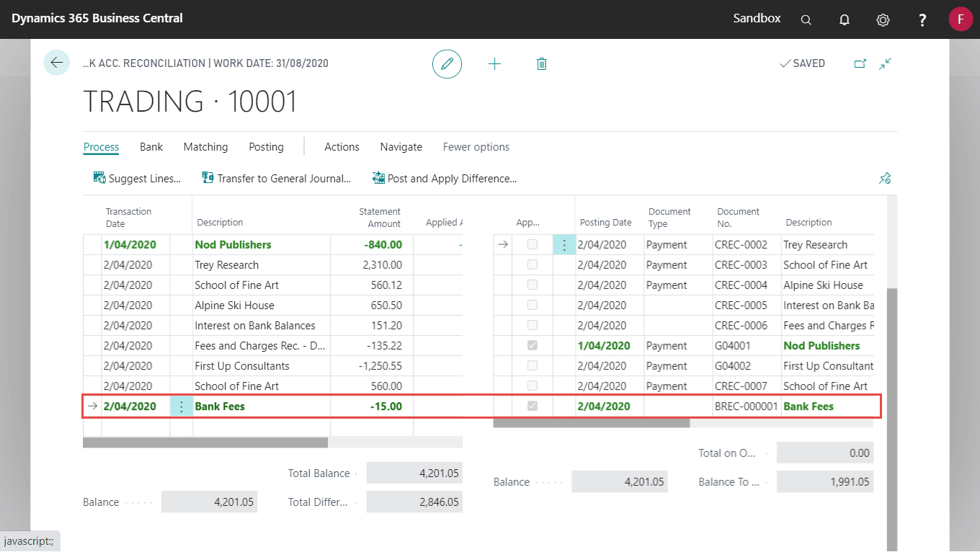
Task: Toggle Applied checkbox for CREC-0007
Action: pos(533,386)
